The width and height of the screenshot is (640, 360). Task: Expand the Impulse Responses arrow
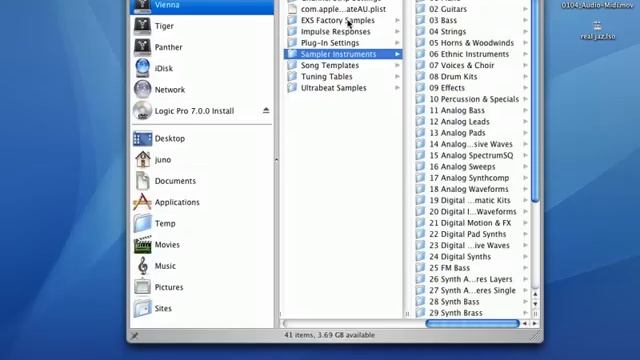point(397,31)
